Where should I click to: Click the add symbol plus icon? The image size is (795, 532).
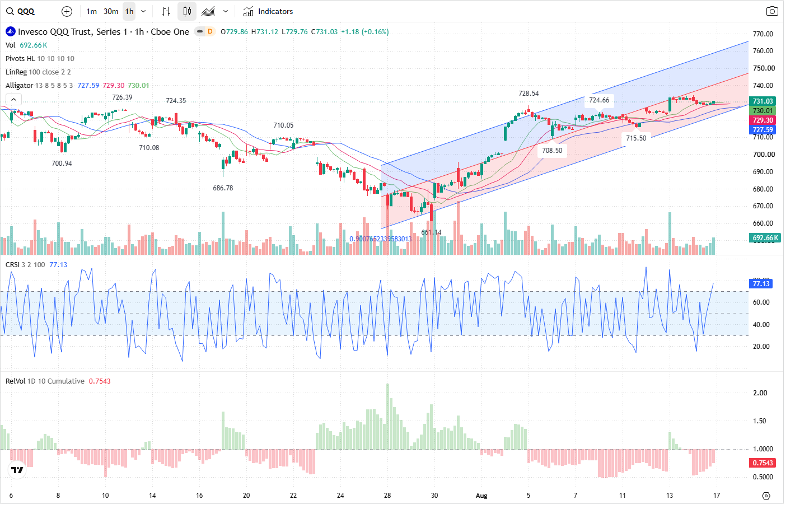click(x=67, y=11)
